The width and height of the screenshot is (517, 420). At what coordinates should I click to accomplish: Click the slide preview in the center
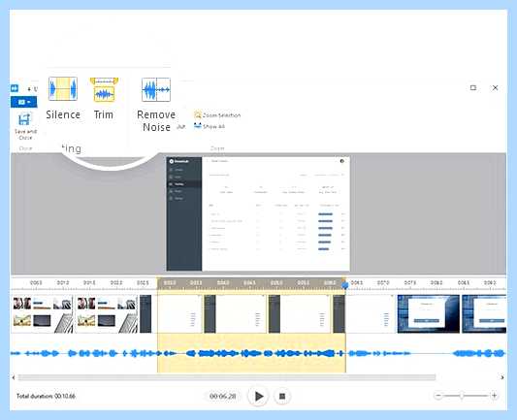coord(258,214)
